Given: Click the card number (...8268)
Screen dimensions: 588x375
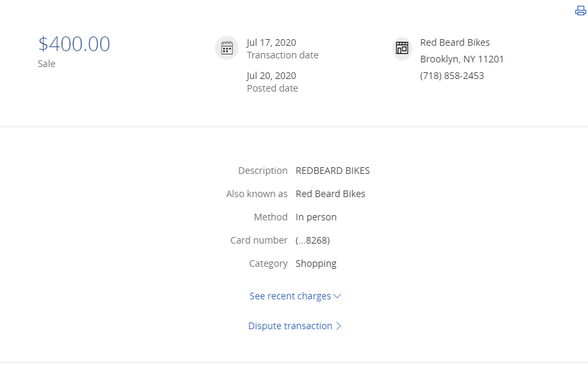Looking at the screenshot, I should pyautogui.click(x=313, y=240).
